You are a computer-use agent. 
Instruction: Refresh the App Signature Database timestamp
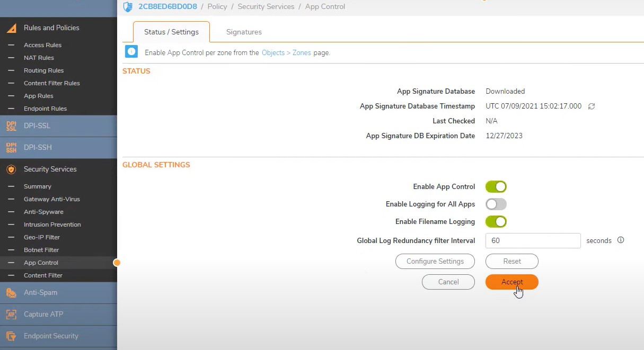592,106
